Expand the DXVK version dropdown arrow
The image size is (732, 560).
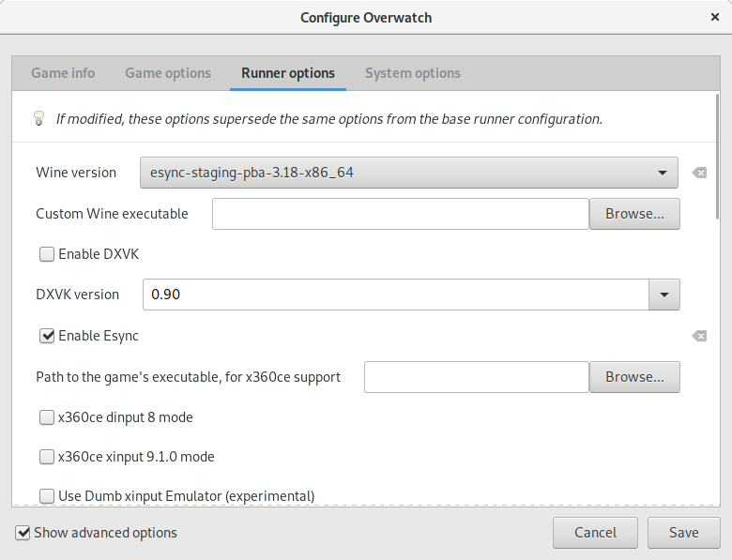(664, 295)
